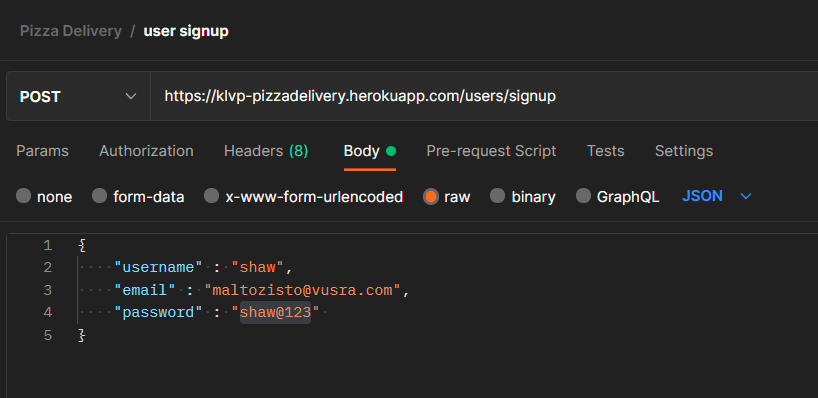Click the Pizza Delivery breadcrumb link
The width and height of the screenshot is (818, 398).
70,31
